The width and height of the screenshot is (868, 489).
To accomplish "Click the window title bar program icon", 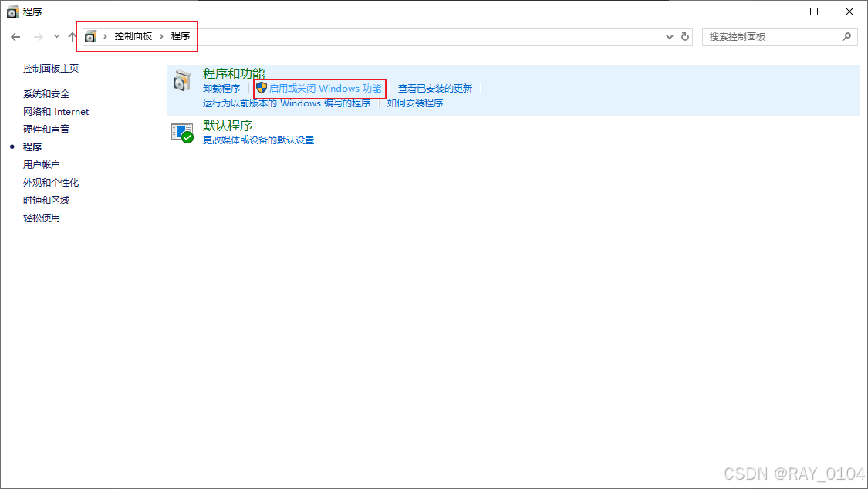I will [x=12, y=12].
